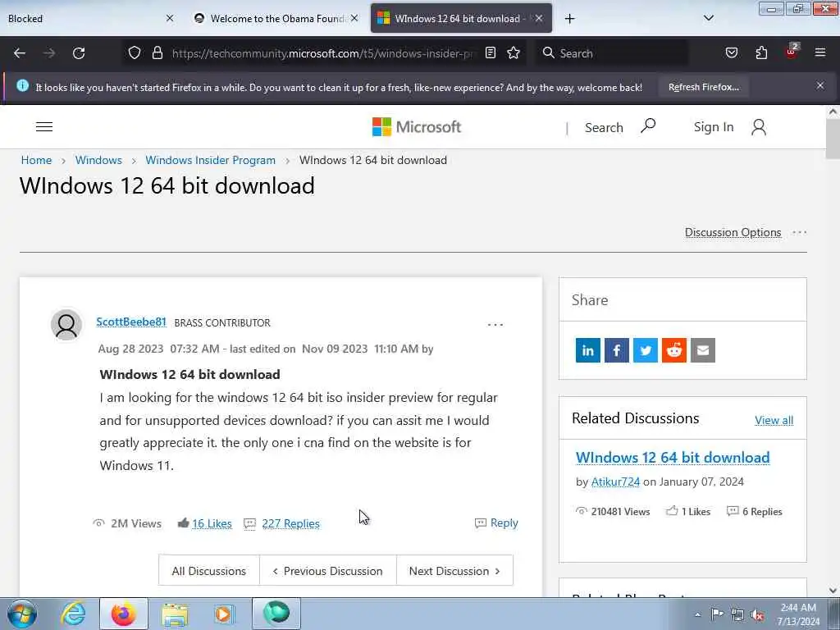Image resolution: width=840 pixels, height=630 pixels.
Task: Open the Microsoft hamburger navigation menu
Action: pyautogui.click(x=44, y=127)
